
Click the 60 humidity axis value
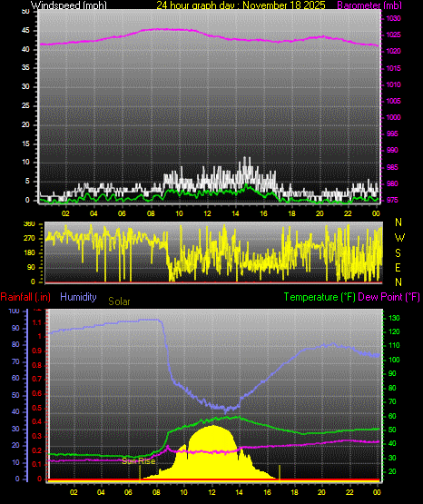click(x=15, y=379)
